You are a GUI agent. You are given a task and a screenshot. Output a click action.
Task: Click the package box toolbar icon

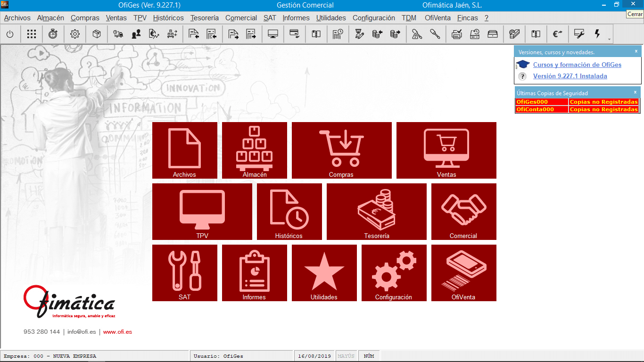pos(97,34)
